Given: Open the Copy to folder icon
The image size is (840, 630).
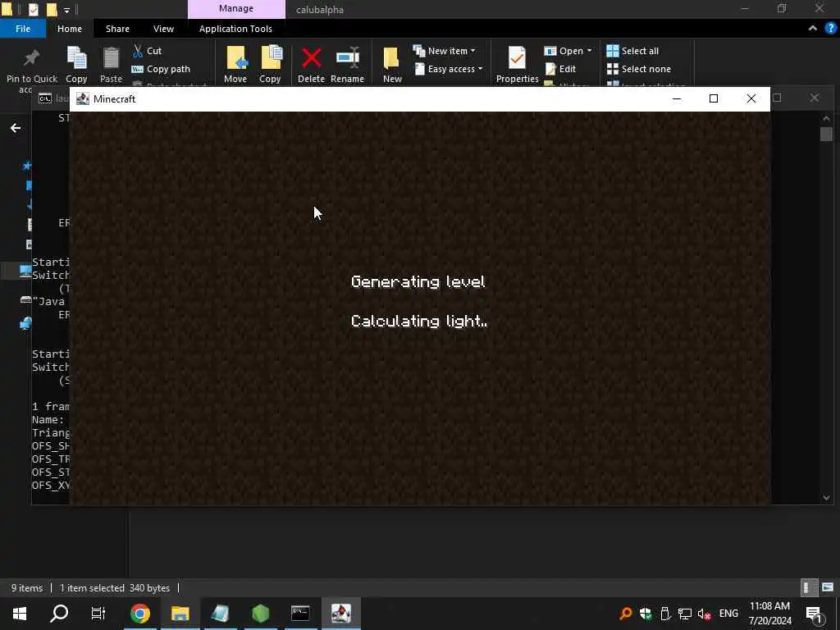Looking at the screenshot, I should [270, 58].
